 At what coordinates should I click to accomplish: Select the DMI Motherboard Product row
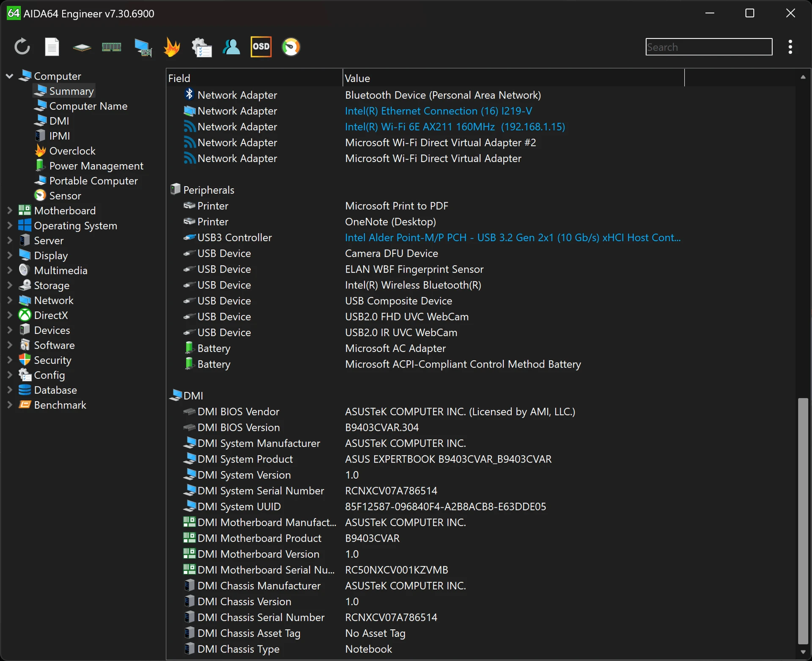coord(481,538)
